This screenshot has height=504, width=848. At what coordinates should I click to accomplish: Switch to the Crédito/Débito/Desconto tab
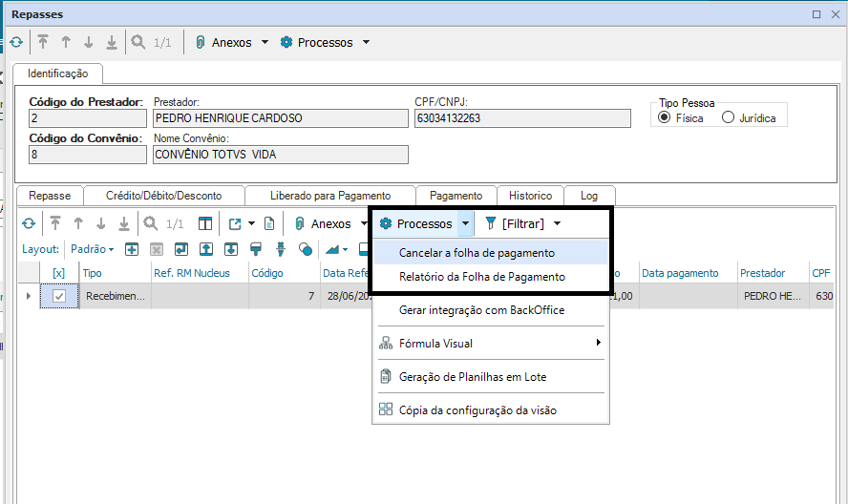165,196
